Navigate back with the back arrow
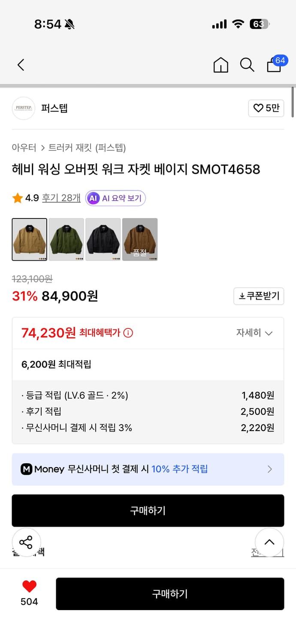 (20, 65)
